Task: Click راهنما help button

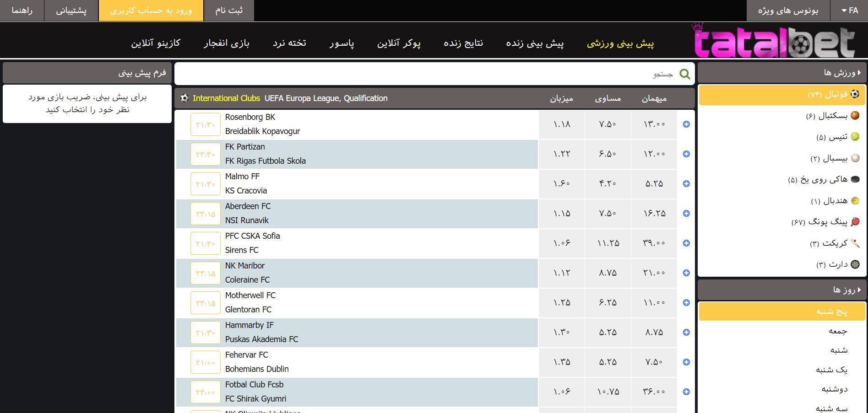Action: (22, 11)
